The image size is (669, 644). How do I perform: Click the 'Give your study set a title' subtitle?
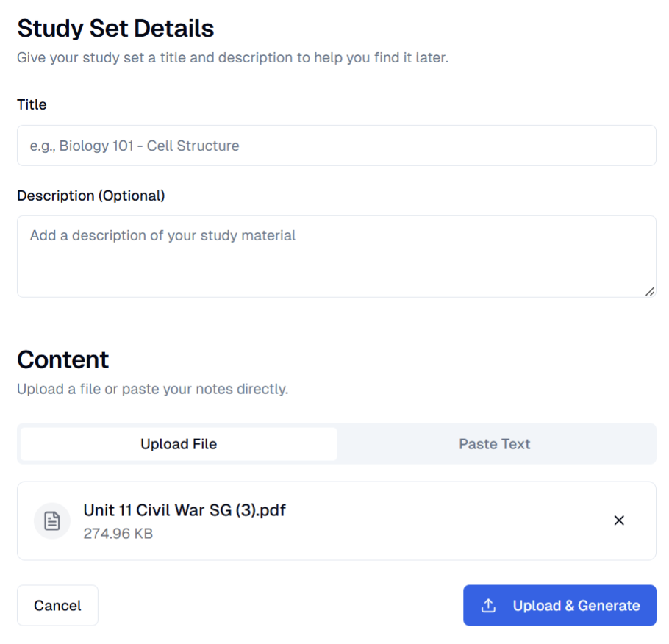tap(232, 57)
